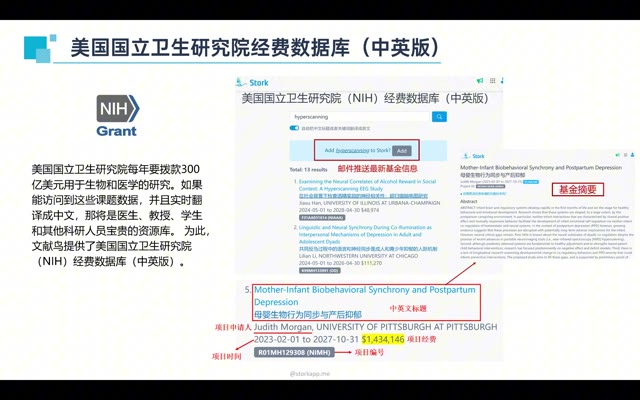Click the abstract page title Mother-Infant Biobehavioral Synchrony
This screenshot has width=640, height=400.
541,167
